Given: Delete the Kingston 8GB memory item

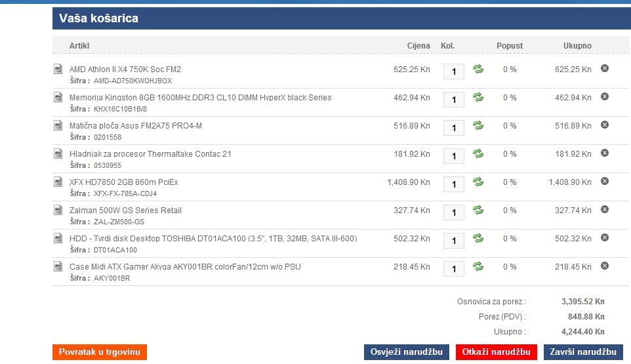Looking at the screenshot, I should click(605, 96).
